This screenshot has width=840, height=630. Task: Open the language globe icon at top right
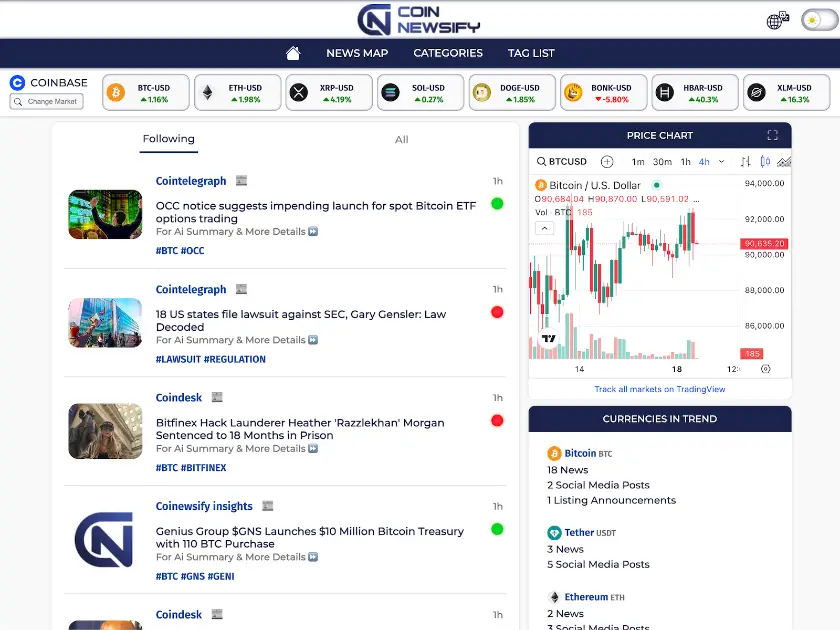click(x=777, y=19)
